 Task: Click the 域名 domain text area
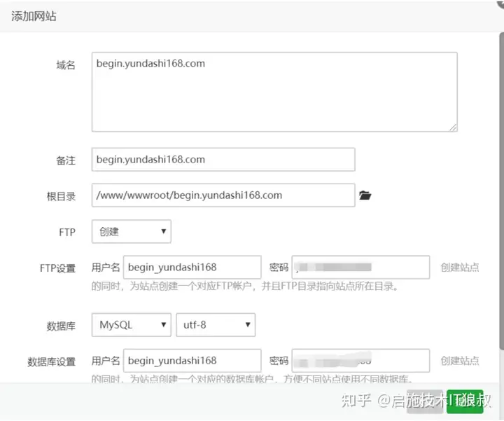click(274, 92)
